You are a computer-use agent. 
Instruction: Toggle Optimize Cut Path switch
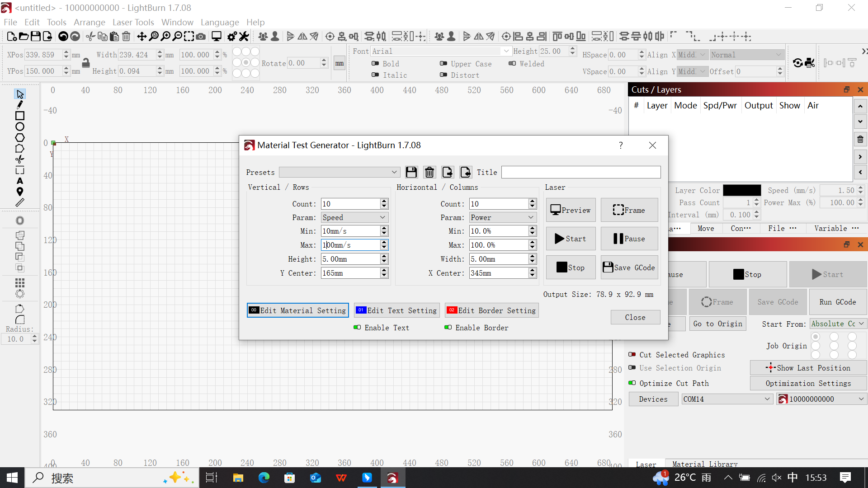tap(632, 383)
